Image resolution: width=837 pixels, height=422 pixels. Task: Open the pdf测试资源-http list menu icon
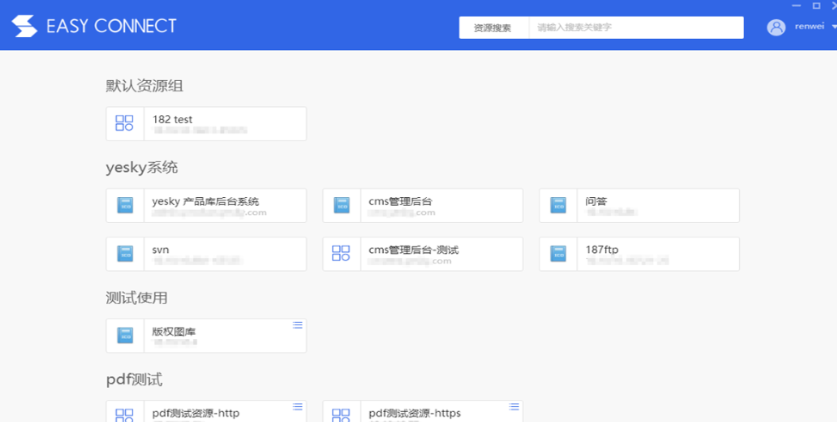297,407
